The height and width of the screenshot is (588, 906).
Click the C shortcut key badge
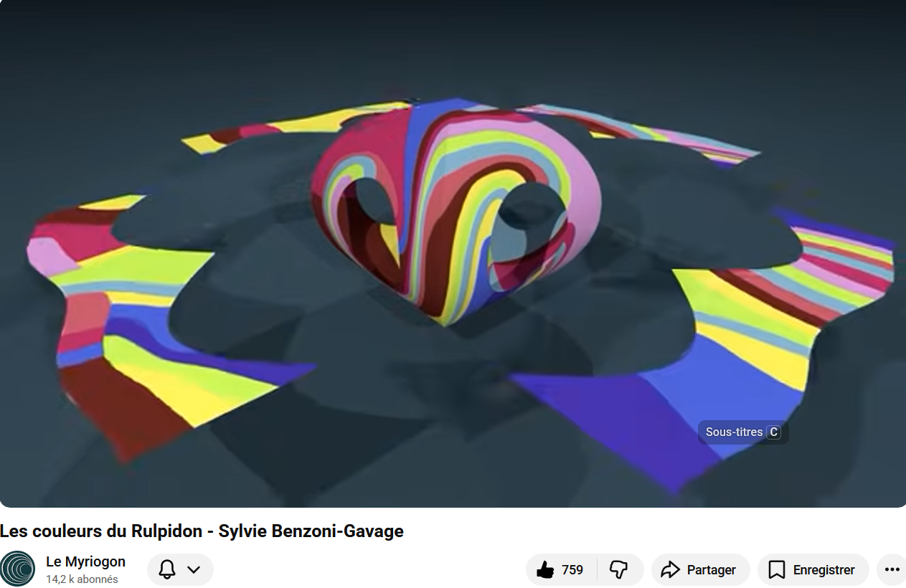click(773, 432)
